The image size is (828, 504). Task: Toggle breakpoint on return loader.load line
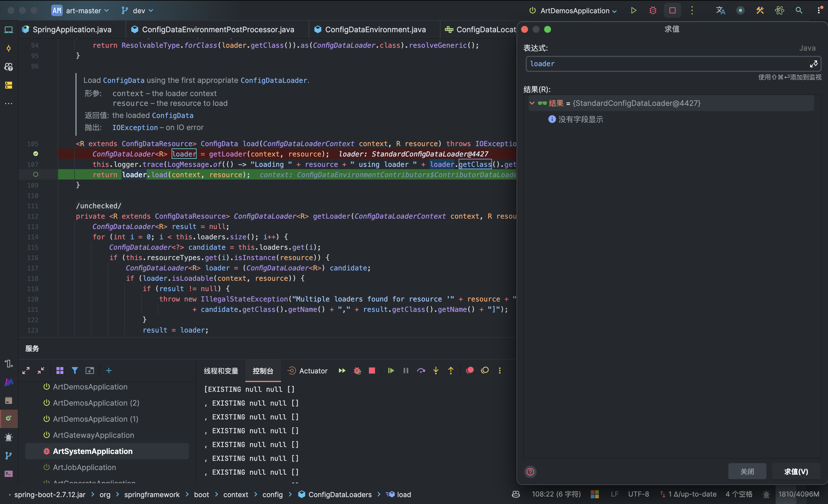tap(36, 175)
